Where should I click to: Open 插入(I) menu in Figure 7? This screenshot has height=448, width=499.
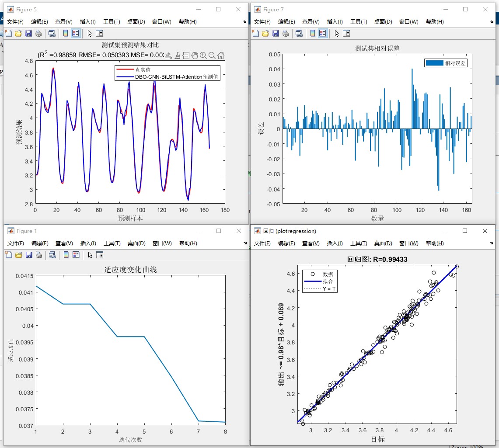tap(335, 21)
